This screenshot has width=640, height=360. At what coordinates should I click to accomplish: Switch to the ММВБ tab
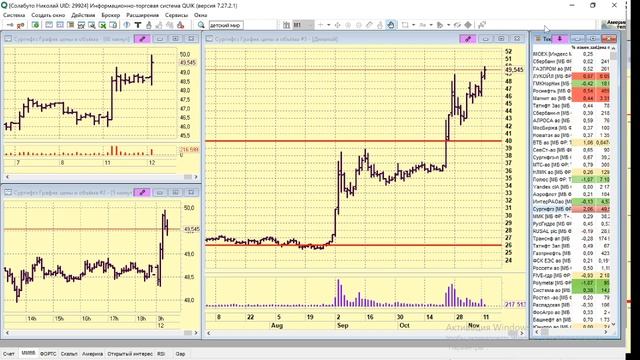(28, 353)
